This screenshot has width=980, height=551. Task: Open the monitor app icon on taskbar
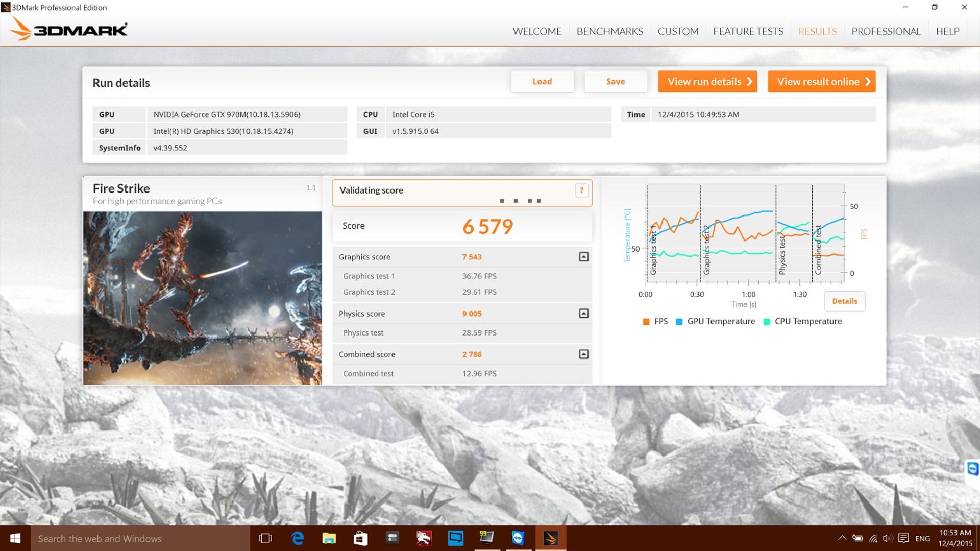455,539
